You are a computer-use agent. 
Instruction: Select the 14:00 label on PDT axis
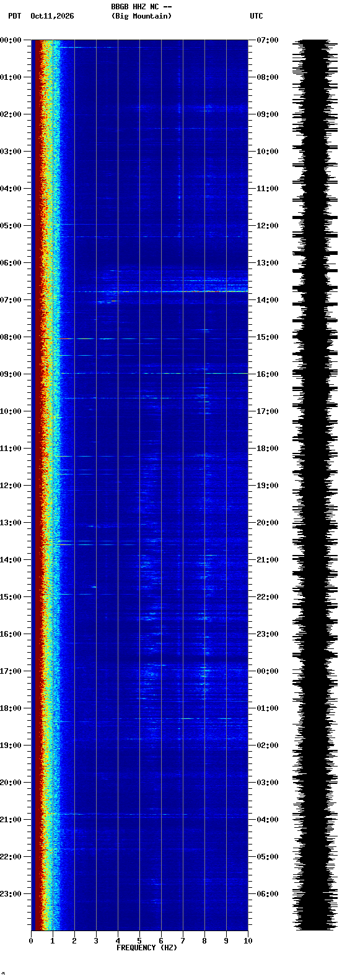coord(11,560)
